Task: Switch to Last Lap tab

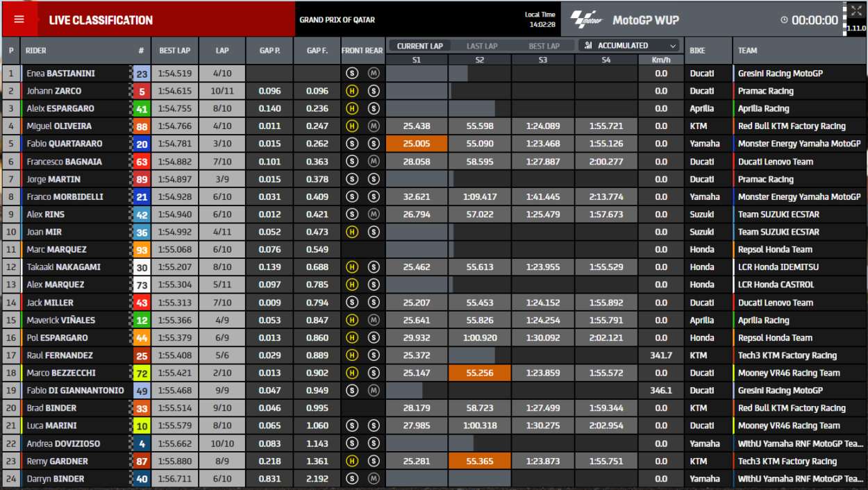Action: click(482, 46)
